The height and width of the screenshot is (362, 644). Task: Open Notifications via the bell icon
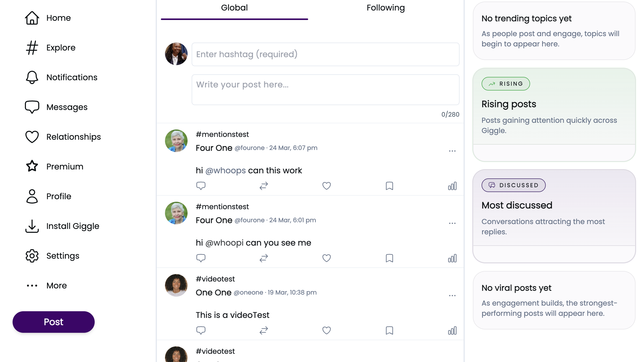(x=32, y=77)
